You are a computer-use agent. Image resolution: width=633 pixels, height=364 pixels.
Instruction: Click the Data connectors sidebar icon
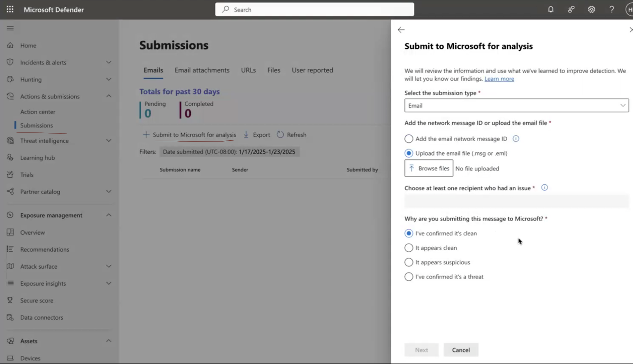point(10,317)
